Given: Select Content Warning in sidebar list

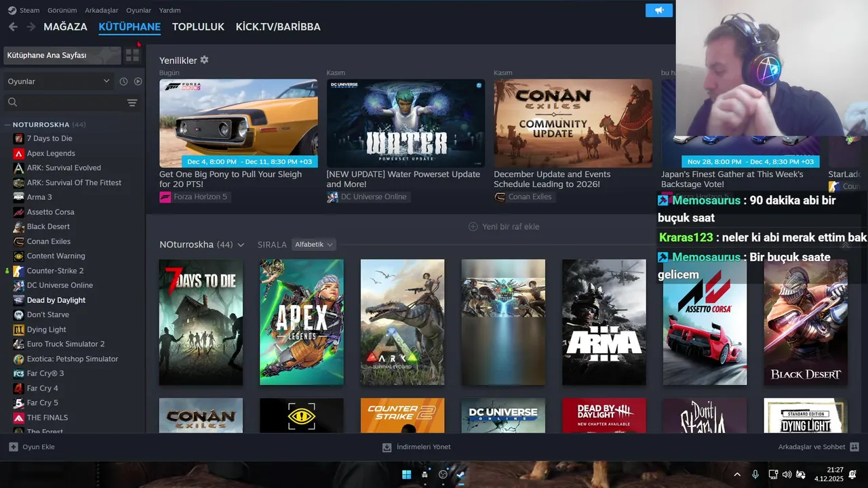Looking at the screenshot, I should [x=56, y=256].
